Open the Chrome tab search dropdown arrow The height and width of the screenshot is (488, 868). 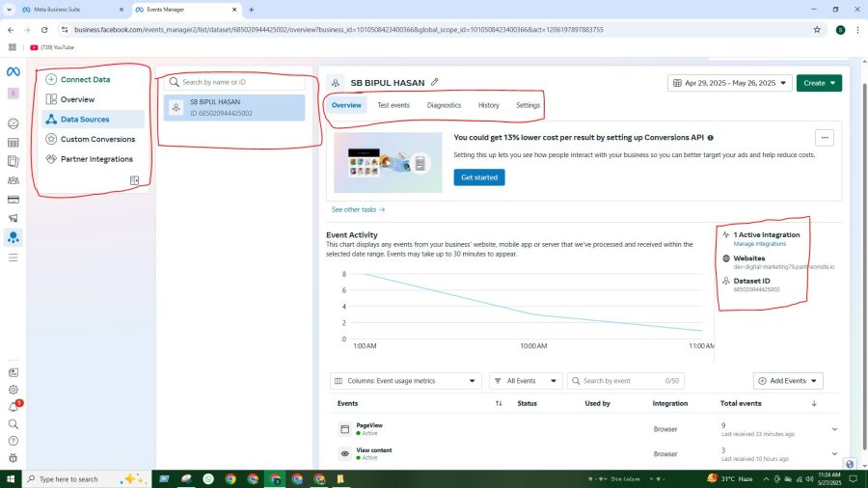pos(9,10)
